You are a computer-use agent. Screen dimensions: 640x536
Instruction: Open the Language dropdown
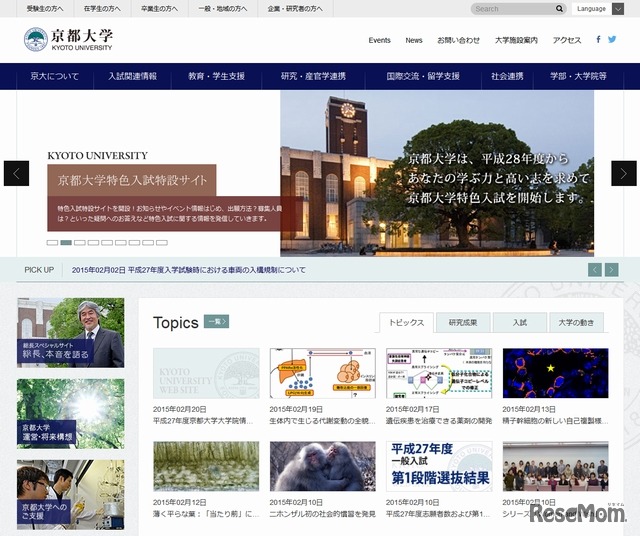pos(598,9)
